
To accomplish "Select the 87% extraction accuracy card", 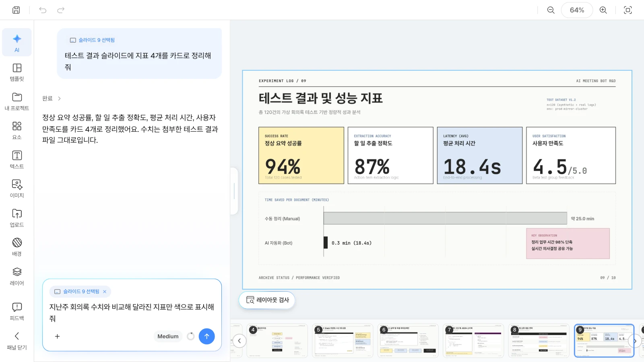I will (390, 155).
